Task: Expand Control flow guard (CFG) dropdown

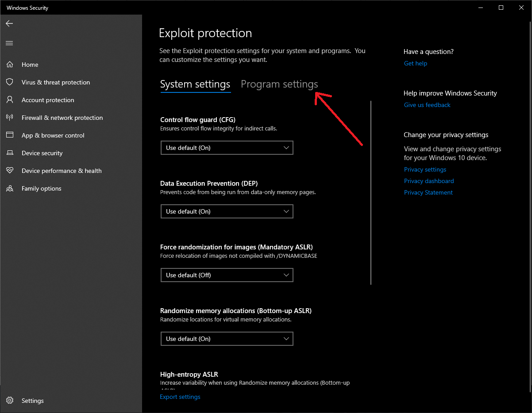Action: pyautogui.click(x=227, y=148)
